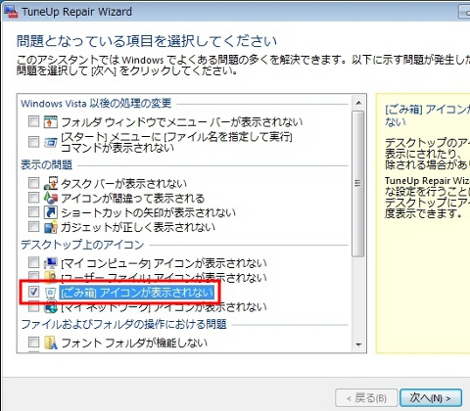Screen dimensions: 470x411
Task: Check the マイ コンピュータ icon checkbox
Action: pos(33,262)
